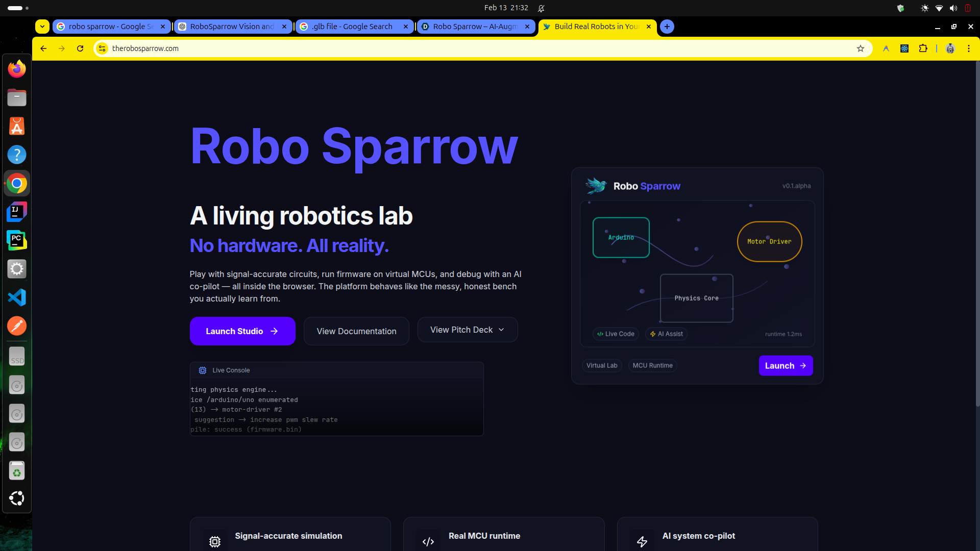The image size is (980, 551).
Task: Open the tab search dropdown arrow
Action: [42, 27]
